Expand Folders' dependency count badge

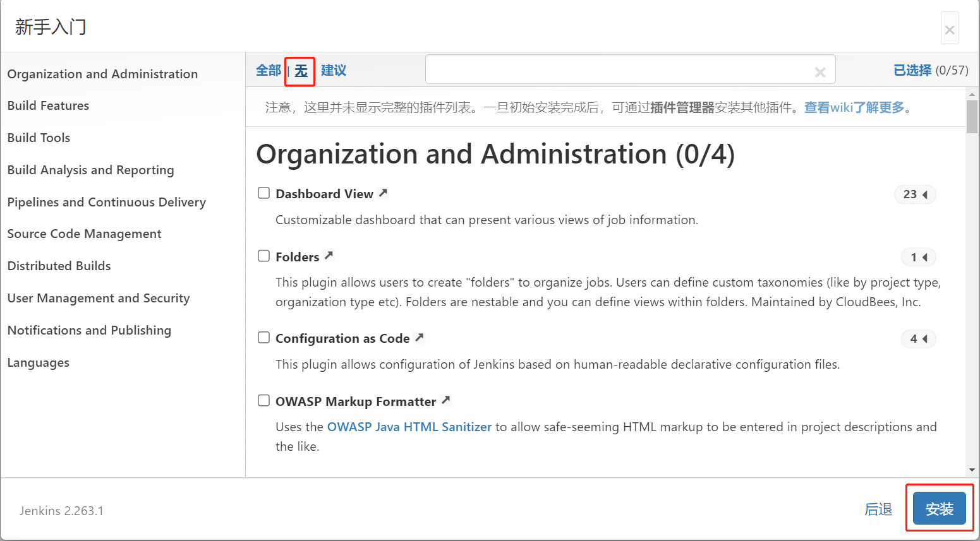click(918, 257)
